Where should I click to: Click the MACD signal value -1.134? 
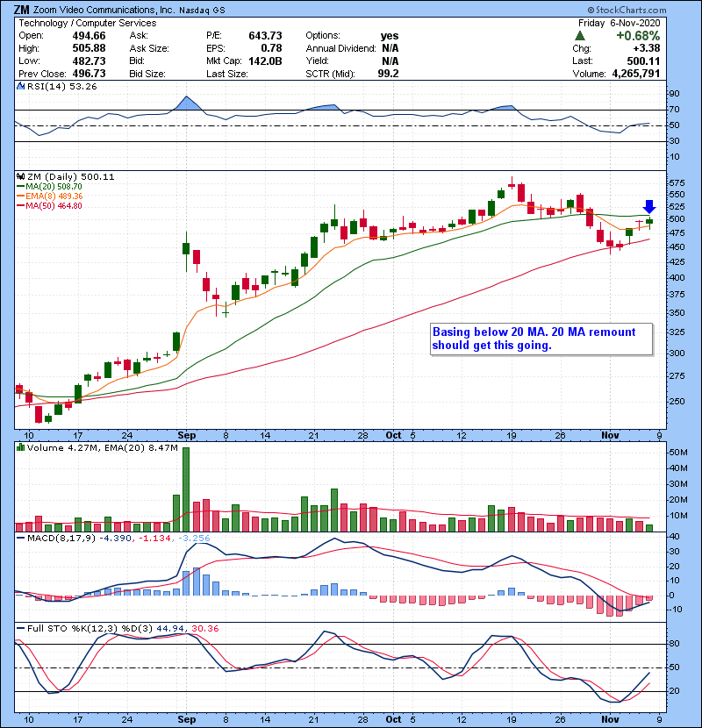click(x=154, y=539)
